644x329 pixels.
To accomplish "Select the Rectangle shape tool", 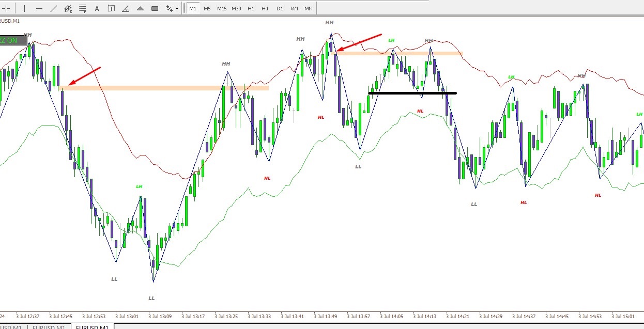I will [155, 8].
